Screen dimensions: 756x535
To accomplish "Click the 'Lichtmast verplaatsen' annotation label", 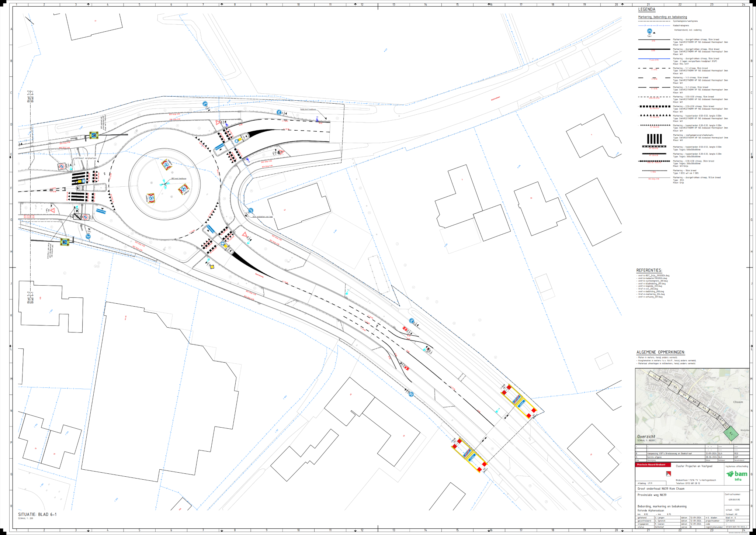I will (85, 158).
